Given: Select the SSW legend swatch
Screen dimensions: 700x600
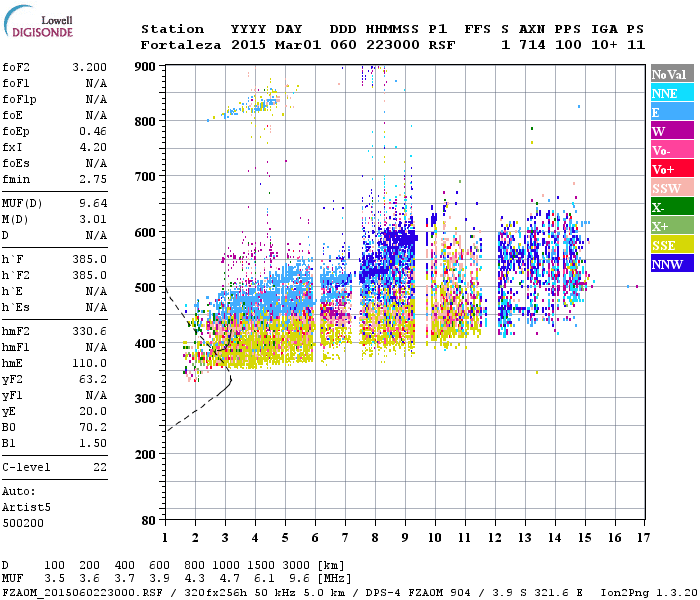Looking at the screenshot, I should pyautogui.click(x=672, y=188).
